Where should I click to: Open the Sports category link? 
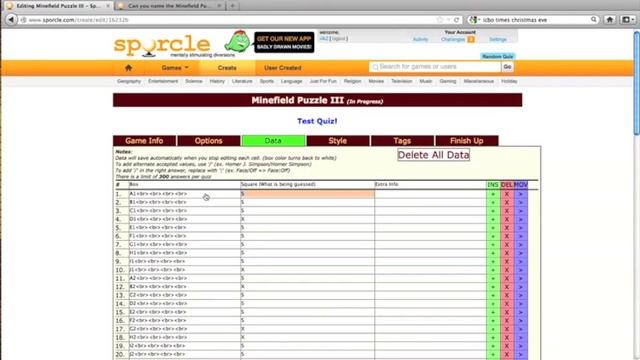tap(267, 81)
